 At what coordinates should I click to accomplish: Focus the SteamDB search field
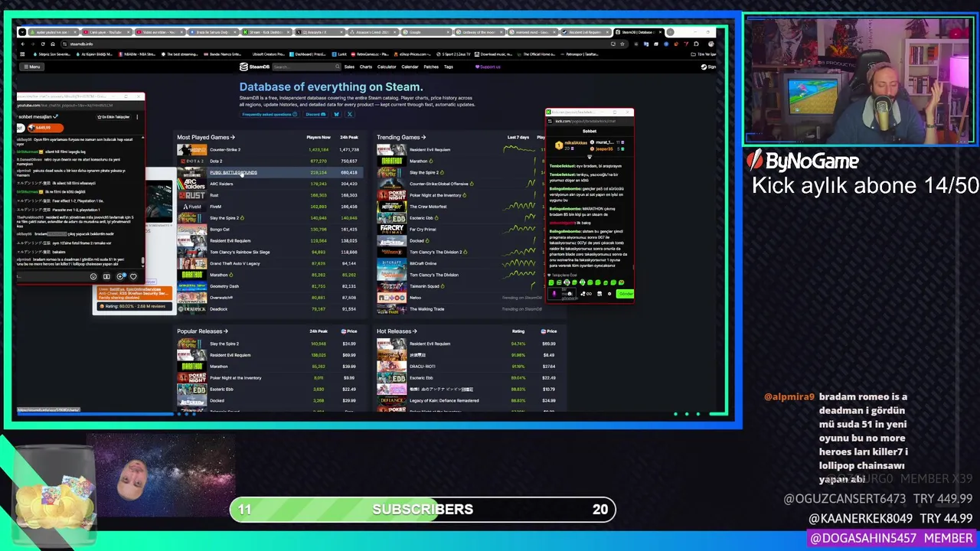[x=306, y=67]
